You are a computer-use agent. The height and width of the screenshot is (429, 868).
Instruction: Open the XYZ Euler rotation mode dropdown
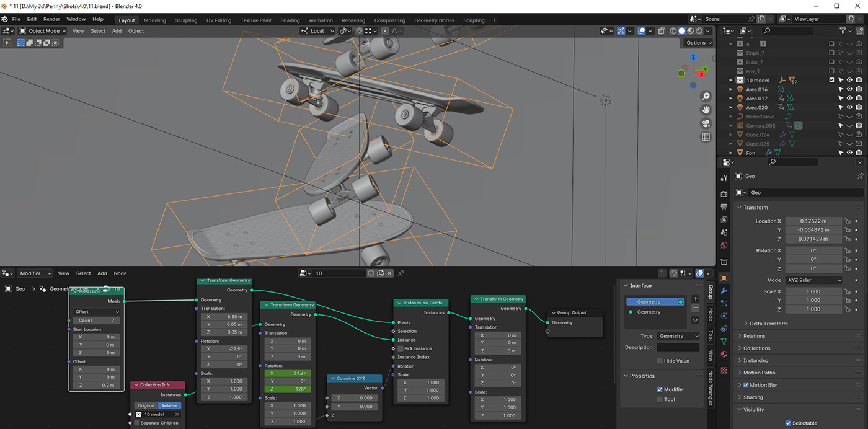tap(814, 280)
